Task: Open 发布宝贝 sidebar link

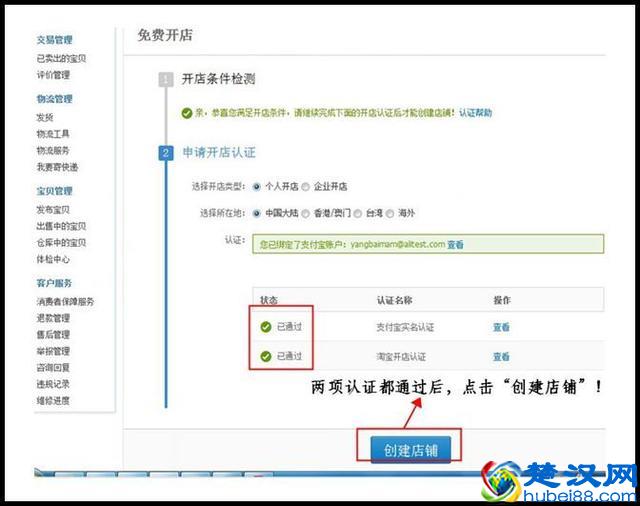Action: [x=53, y=210]
